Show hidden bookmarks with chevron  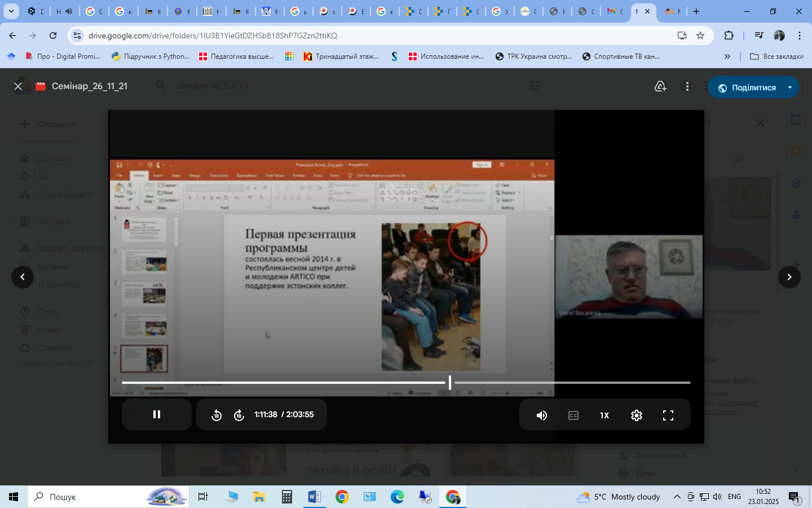pyautogui.click(x=727, y=56)
